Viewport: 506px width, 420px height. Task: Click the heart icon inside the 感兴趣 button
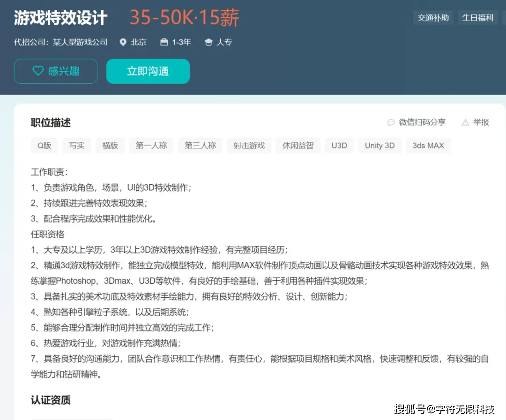(x=39, y=71)
